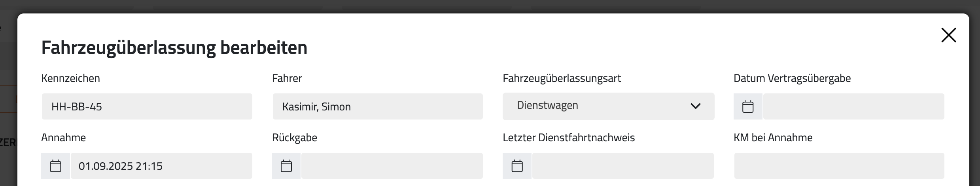980x186 pixels.
Task: Focus the KM bei Annahme input
Action: tap(839, 166)
